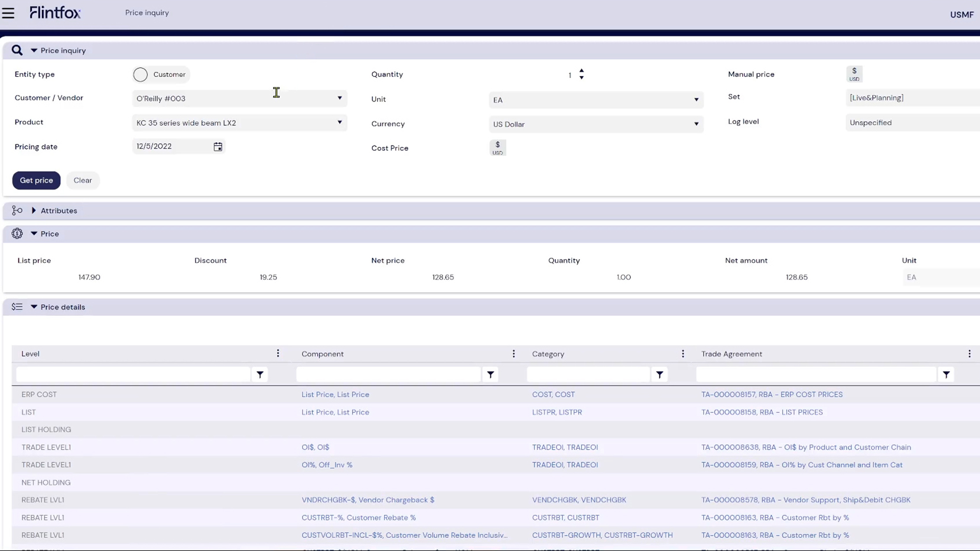Increase the Quantity value by one
Screen dimensions: 980x551
point(581,71)
